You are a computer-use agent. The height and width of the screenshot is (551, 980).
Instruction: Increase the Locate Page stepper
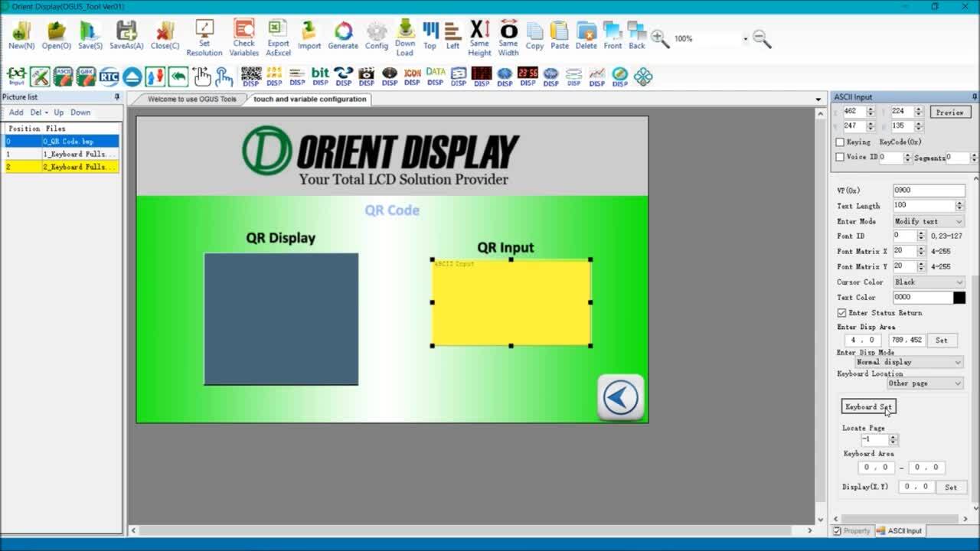[x=893, y=437]
